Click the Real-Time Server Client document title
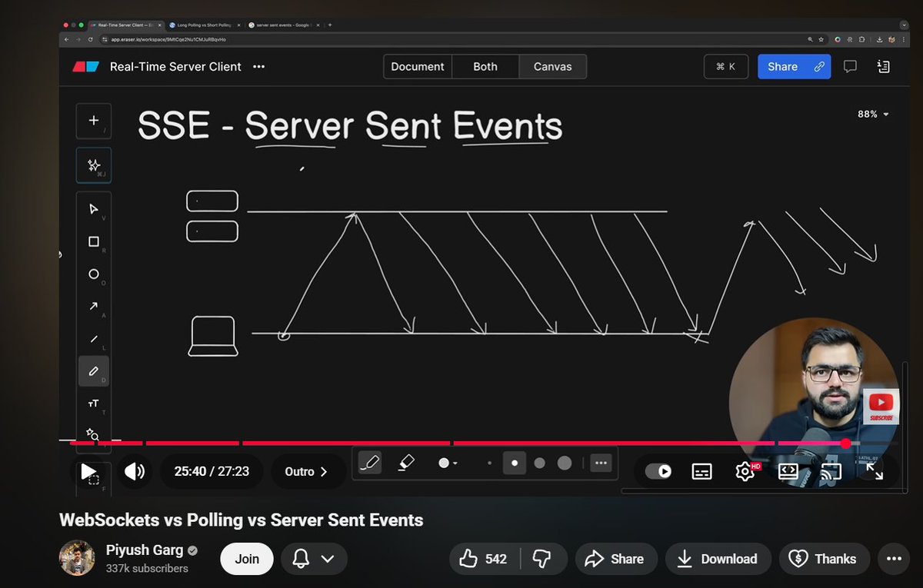 coord(175,67)
